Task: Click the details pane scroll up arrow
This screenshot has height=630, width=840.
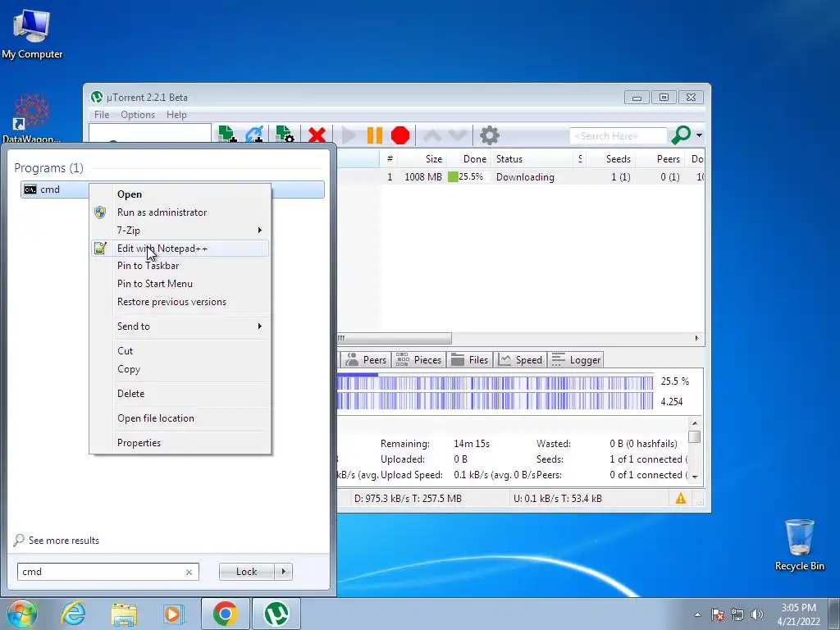Action: [695, 423]
